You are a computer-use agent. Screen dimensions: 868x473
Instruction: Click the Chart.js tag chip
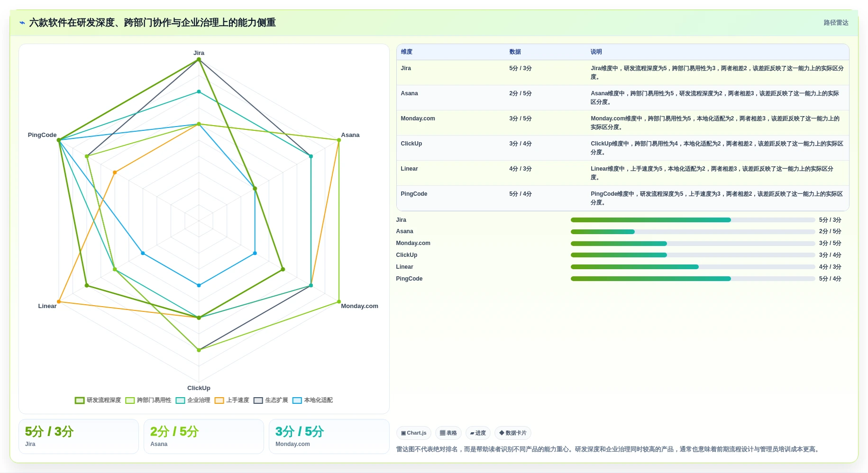pos(413,433)
